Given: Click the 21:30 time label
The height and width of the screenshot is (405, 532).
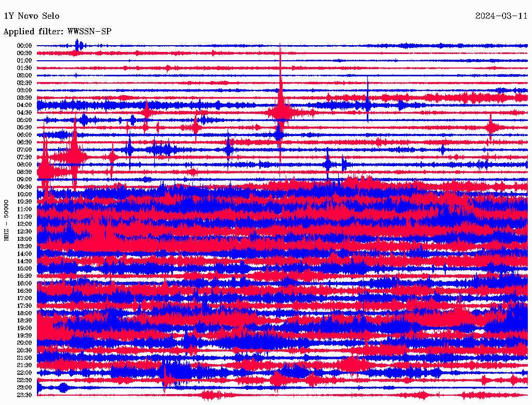Looking at the screenshot, I should (x=24, y=366).
